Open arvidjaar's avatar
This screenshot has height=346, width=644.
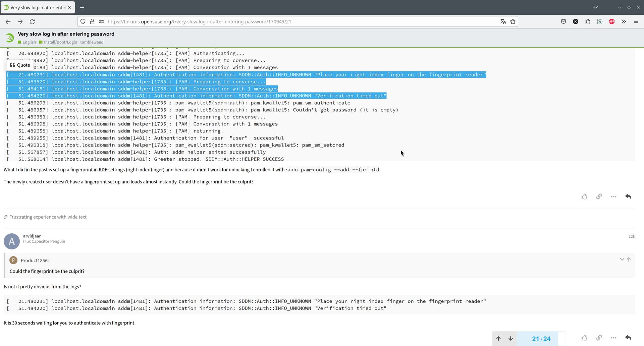(12, 241)
